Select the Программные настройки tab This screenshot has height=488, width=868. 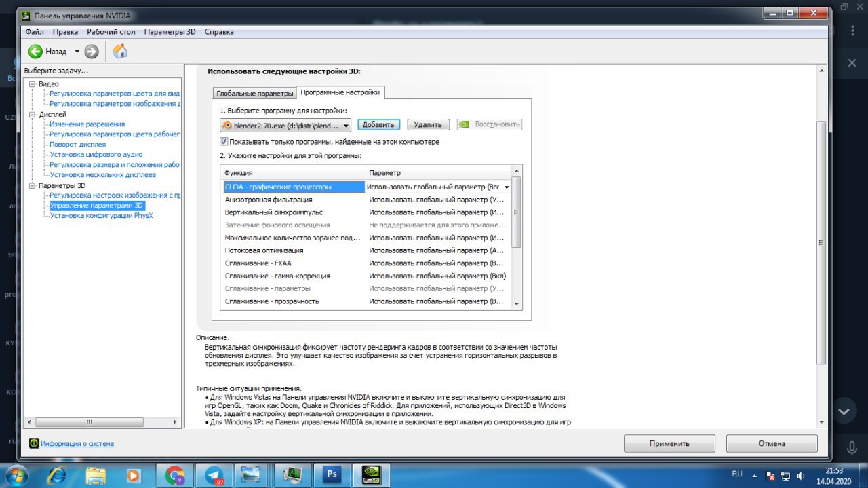pos(340,92)
